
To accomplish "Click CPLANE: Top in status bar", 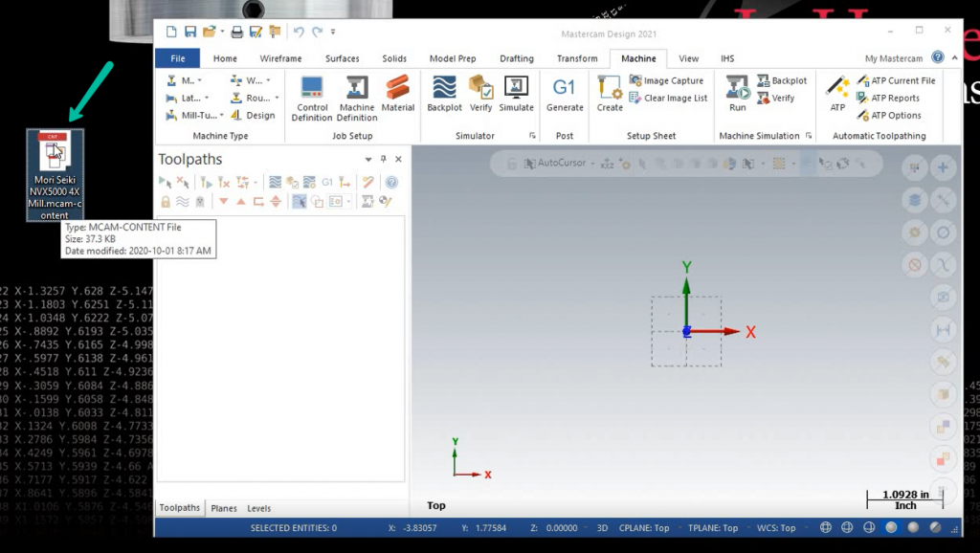I will point(644,528).
